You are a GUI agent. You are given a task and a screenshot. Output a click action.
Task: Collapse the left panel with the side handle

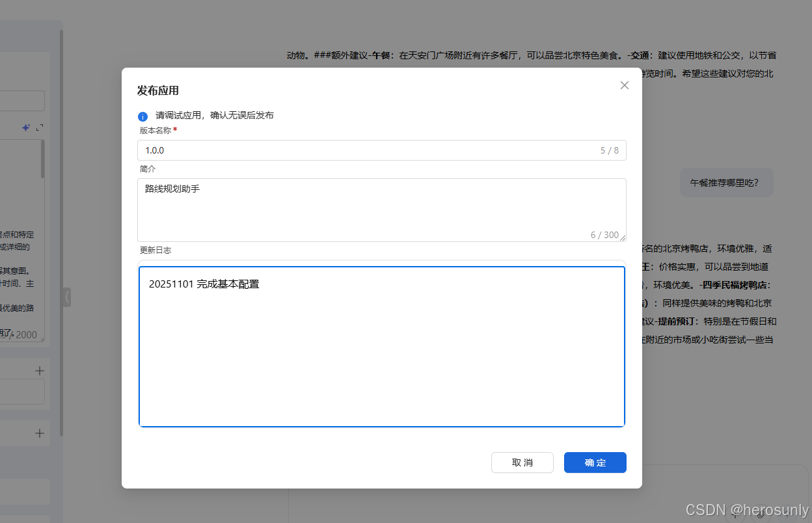66,297
